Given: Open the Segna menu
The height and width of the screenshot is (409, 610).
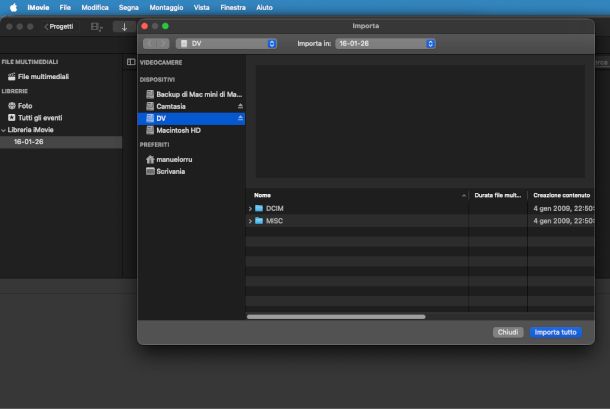Looking at the screenshot, I should tap(129, 7).
